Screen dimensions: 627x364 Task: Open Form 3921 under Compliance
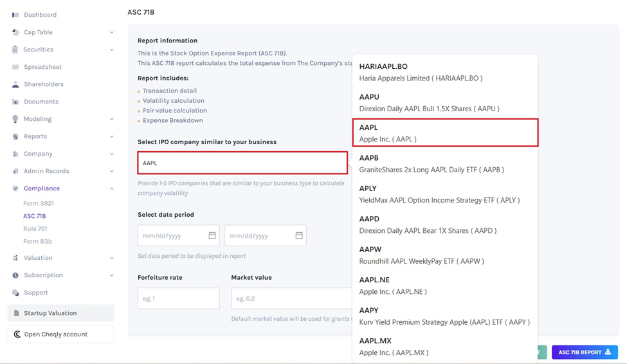pyautogui.click(x=38, y=203)
